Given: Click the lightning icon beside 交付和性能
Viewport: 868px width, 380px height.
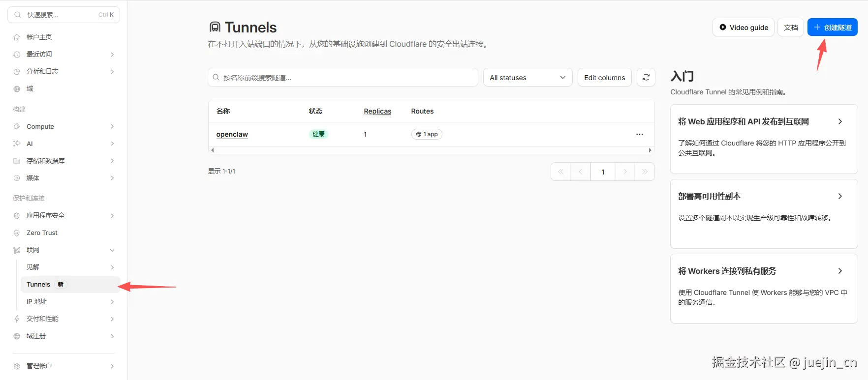Looking at the screenshot, I should (x=17, y=319).
